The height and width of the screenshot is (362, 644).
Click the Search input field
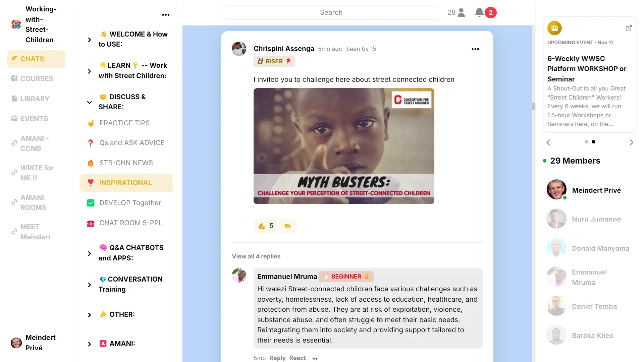pos(331,12)
